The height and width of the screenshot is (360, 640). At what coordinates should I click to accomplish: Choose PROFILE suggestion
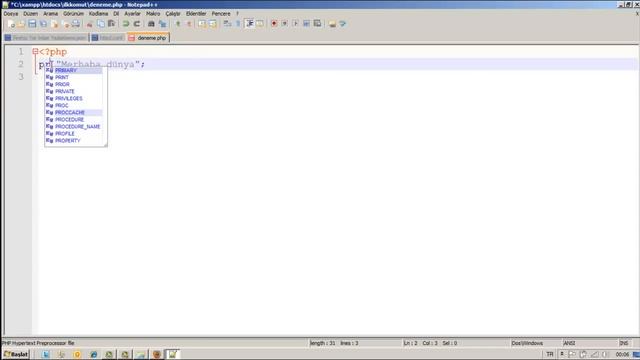pos(74,133)
